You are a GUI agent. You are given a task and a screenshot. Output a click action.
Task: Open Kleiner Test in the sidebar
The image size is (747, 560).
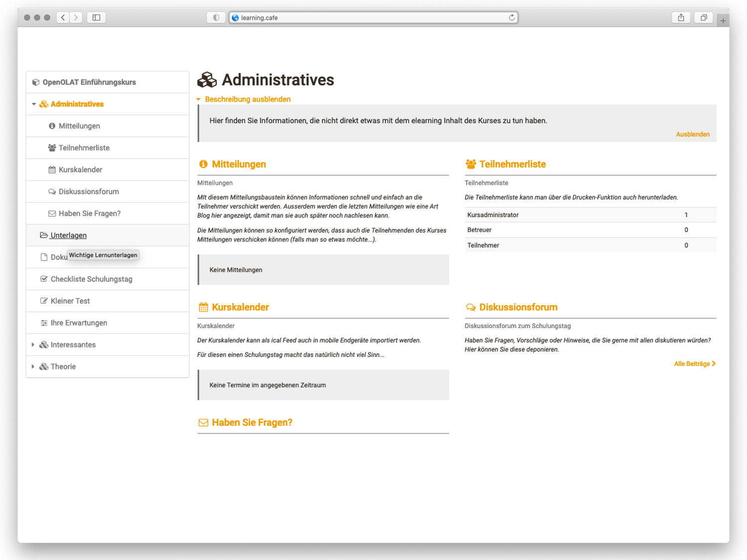tap(70, 302)
